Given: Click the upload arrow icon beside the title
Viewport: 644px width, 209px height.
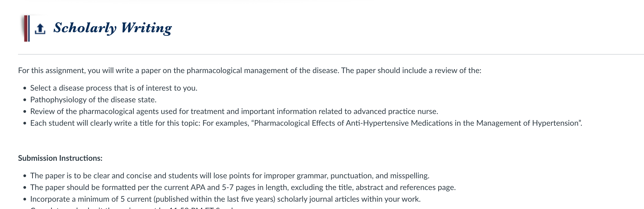Looking at the screenshot, I should (40, 28).
